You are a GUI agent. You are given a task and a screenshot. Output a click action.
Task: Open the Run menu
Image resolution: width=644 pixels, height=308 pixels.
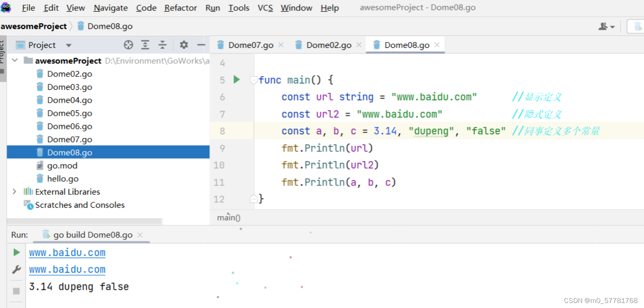213,8
